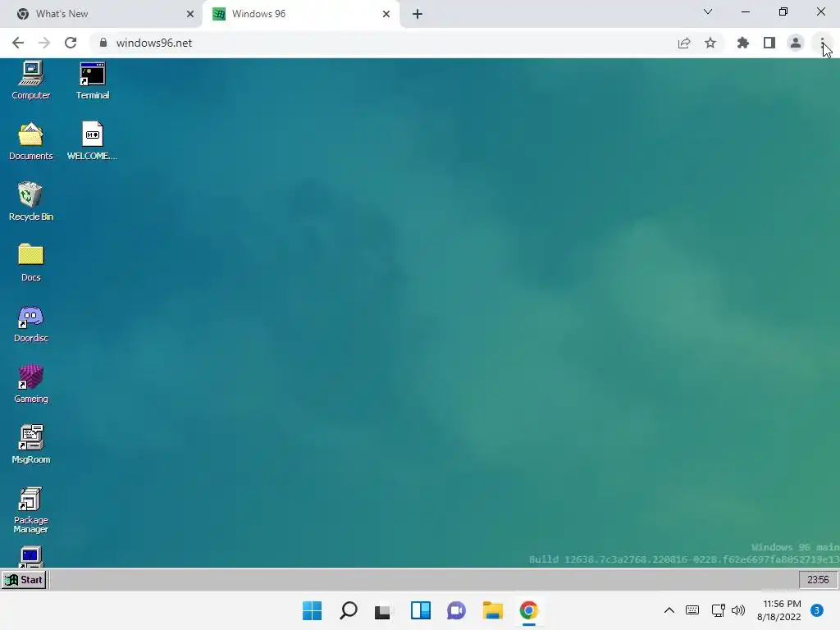The image size is (840, 630).
Task: View site security lock info
Action: pos(103,43)
